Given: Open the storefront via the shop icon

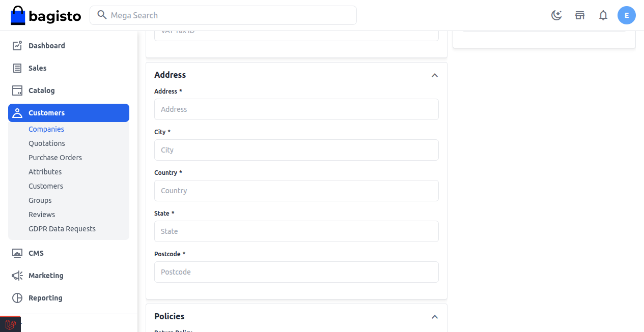Looking at the screenshot, I should click(x=580, y=15).
